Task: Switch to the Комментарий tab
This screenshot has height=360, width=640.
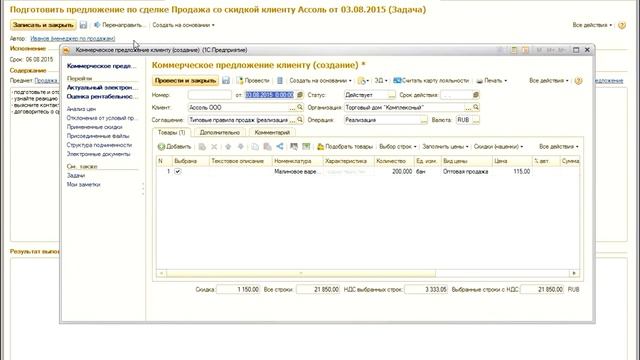Action: click(x=272, y=133)
